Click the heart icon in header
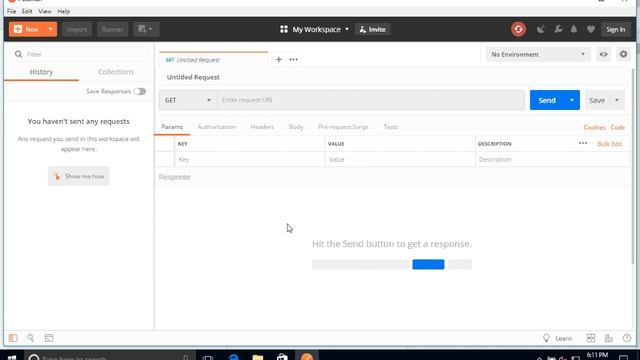 pos(591,29)
